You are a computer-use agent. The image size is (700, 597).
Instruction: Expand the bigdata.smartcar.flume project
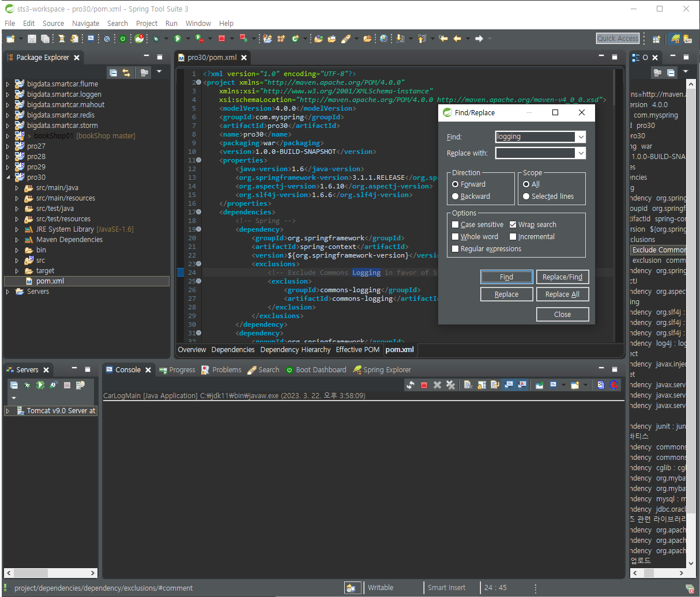8,84
